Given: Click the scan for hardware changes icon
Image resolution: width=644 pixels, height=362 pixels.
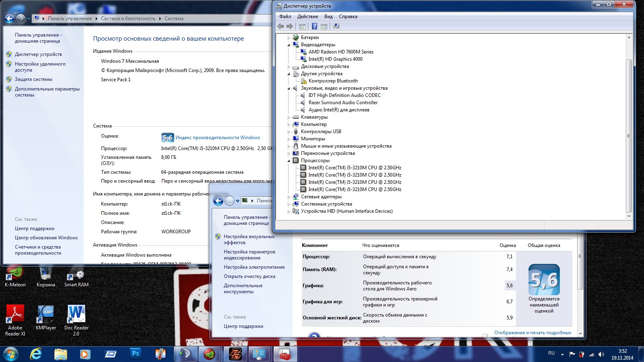Looking at the screenshot, I should coord(336,26).
